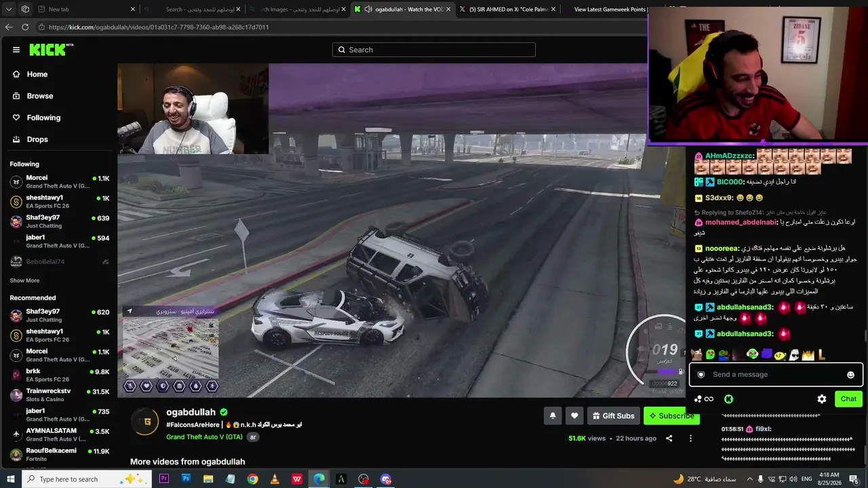The width and height of the screenshot is (868, 488).
Task: Open Windows Start menu
Action: [x=11, y=479]
